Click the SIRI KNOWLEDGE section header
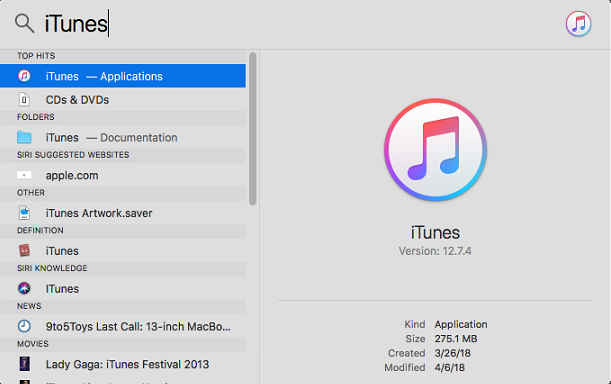This screenshot has width=611, height=384. pos(52,268)
